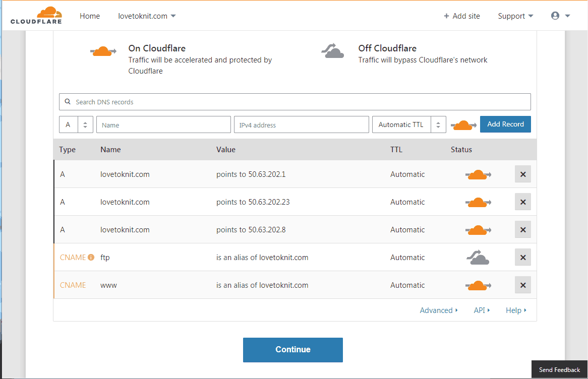This screenshot has height=379, width=588.
Task: Click the Cloudflare logo
Action: (36, 15)
